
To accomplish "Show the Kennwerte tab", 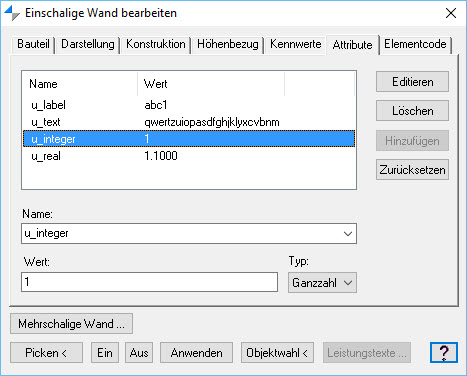I will (295, 44).
